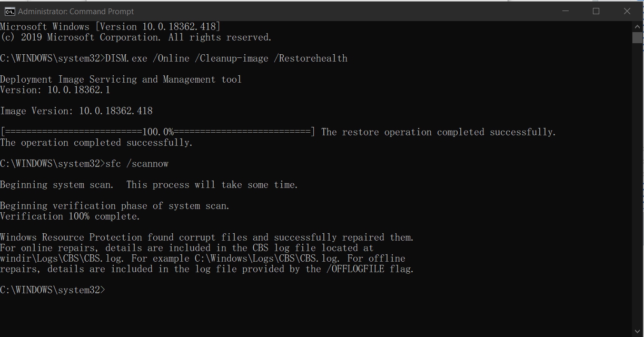The width and height of the screenshot is (644, 337).
Task: Click the 'Windows Resource Protection found corrupt files' line
Action: [207, 237]
